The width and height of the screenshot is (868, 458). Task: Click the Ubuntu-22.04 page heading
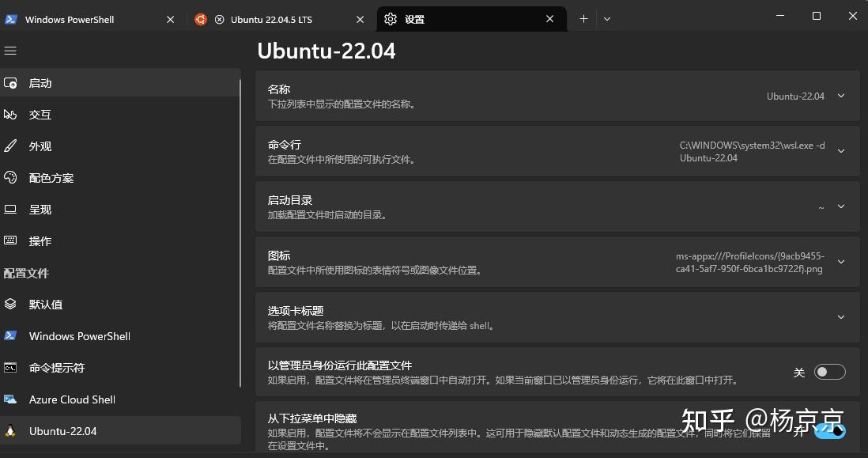(326, 51)
